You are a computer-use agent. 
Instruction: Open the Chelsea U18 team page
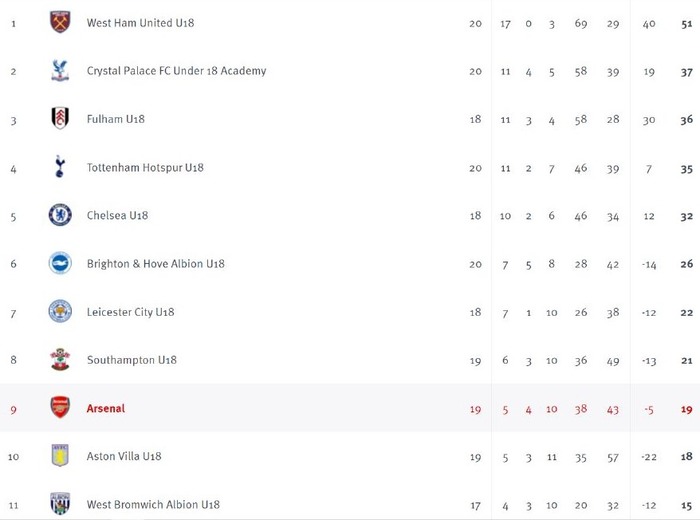pyautogui.click(x=117, y=216)
